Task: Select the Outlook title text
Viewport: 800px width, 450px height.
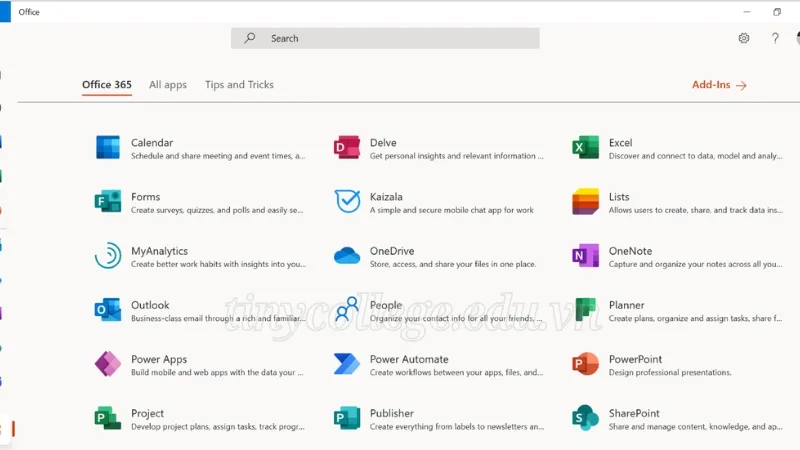Action: pyautogui.click(x=150, y=305)
